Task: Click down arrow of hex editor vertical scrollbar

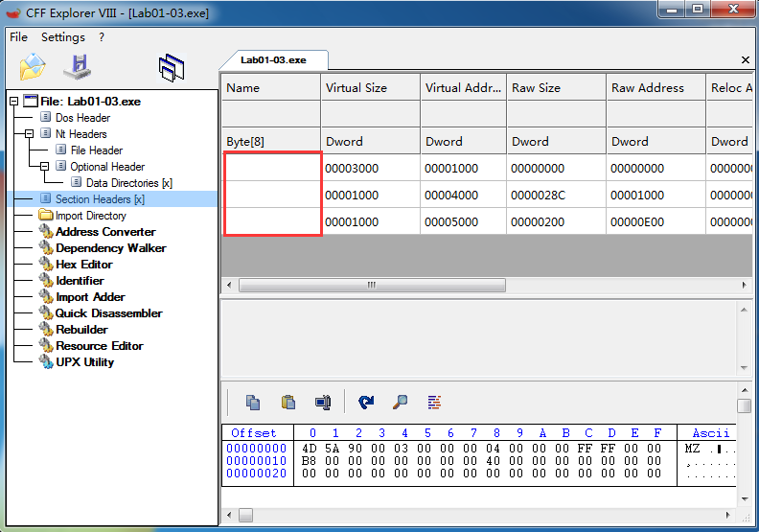Action: tap(744, 499)
